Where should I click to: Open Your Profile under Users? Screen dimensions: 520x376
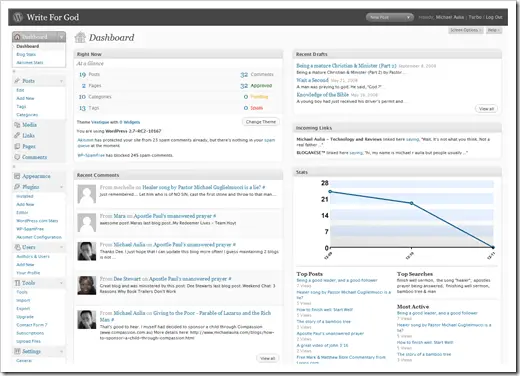(28, 273)
